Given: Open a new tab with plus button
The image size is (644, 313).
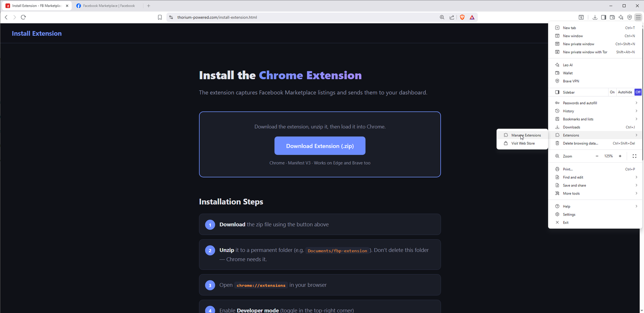Looking at the screenshot, I should click(x=149, y=6).
